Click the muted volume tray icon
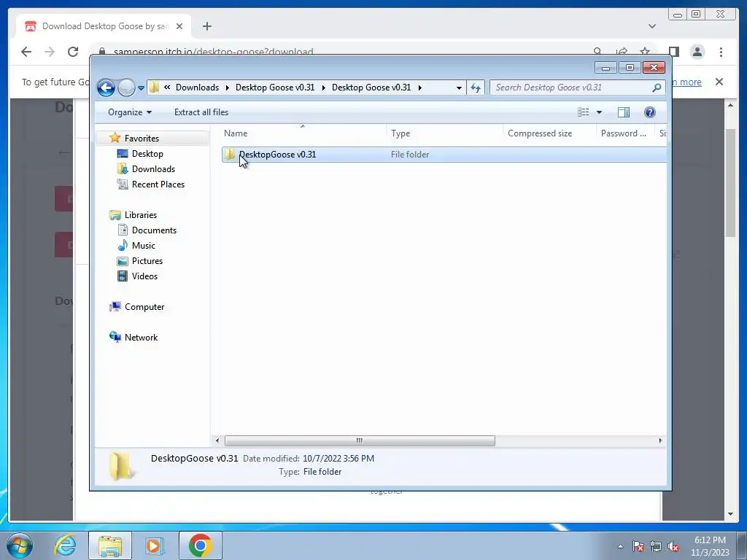 click(673, 546)
